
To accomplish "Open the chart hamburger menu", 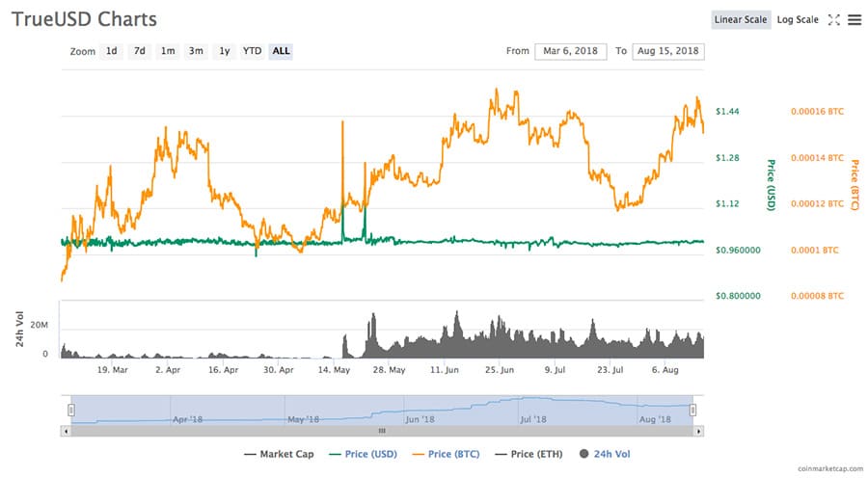I will click(854, 20).
